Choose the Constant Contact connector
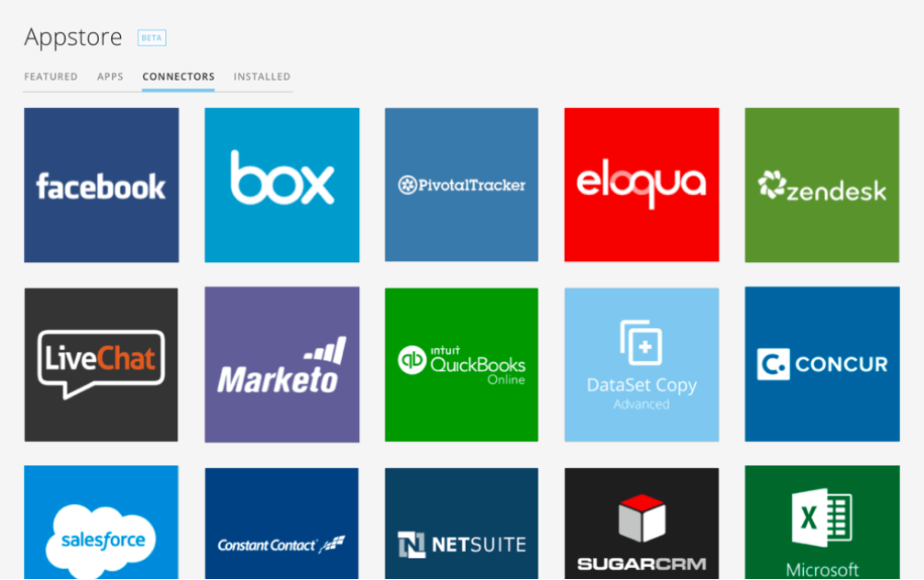 click(x=281, y=524)
